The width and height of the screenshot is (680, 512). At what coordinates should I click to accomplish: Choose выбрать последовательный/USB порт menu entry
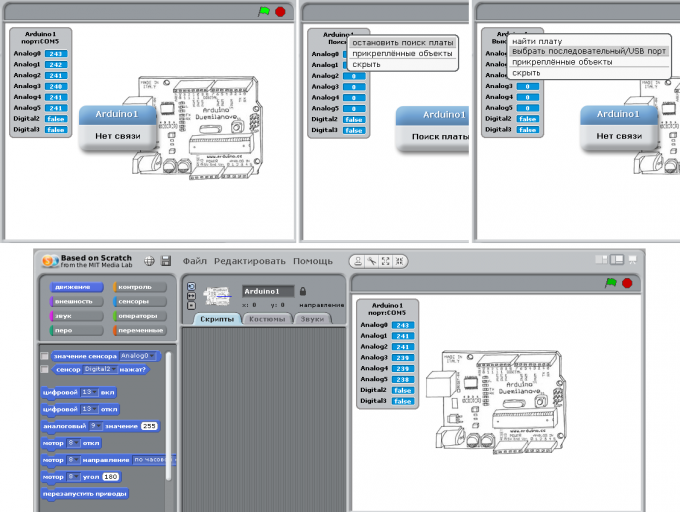588,51
